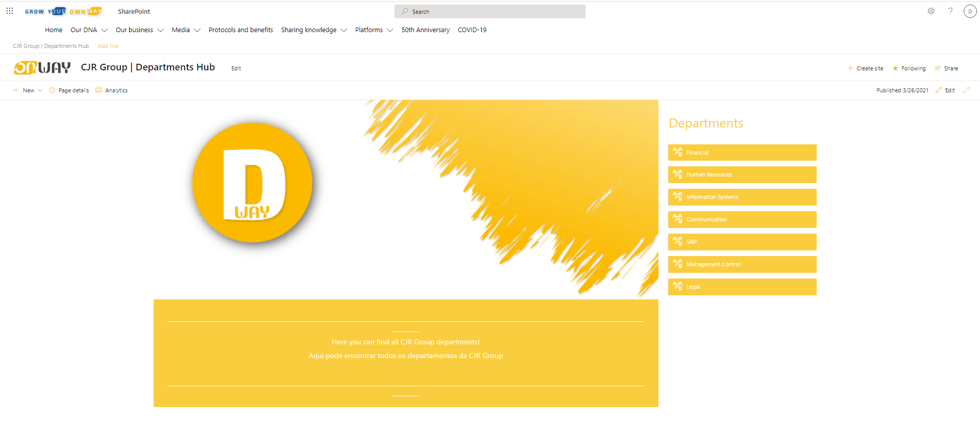
Task: Click the Communication people icon
Action: 677,219
